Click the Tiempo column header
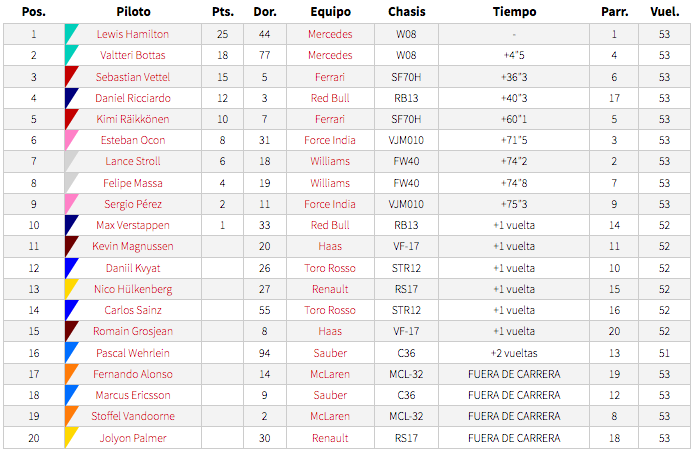This screenshot has height=453, width=693. coord(514,11)
